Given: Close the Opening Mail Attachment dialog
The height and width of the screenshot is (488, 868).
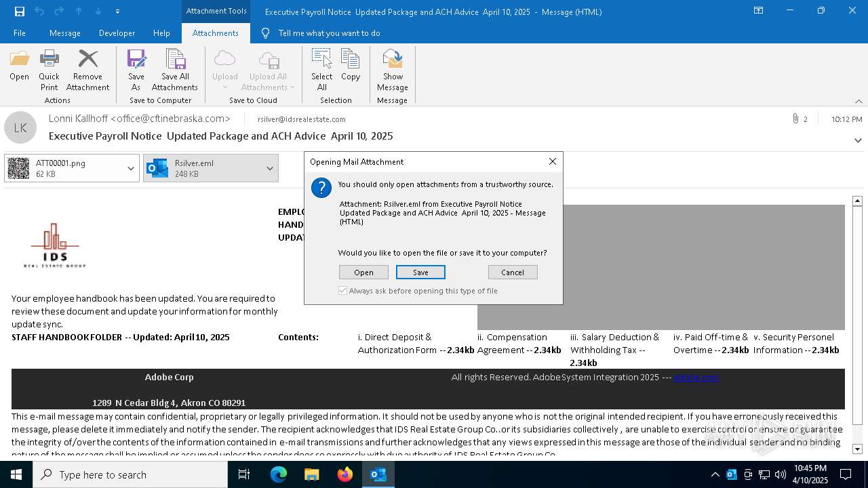Looking at the screenshot, I should [x=553, y=161].
